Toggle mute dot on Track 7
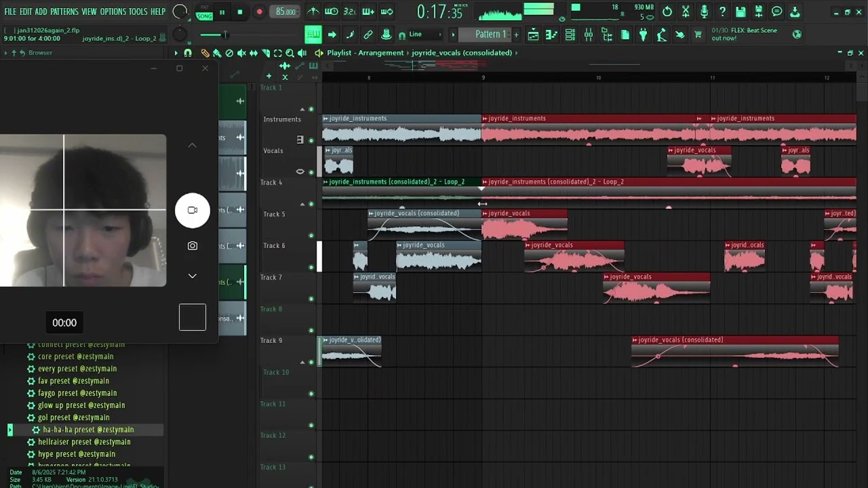 pos(311,299)
